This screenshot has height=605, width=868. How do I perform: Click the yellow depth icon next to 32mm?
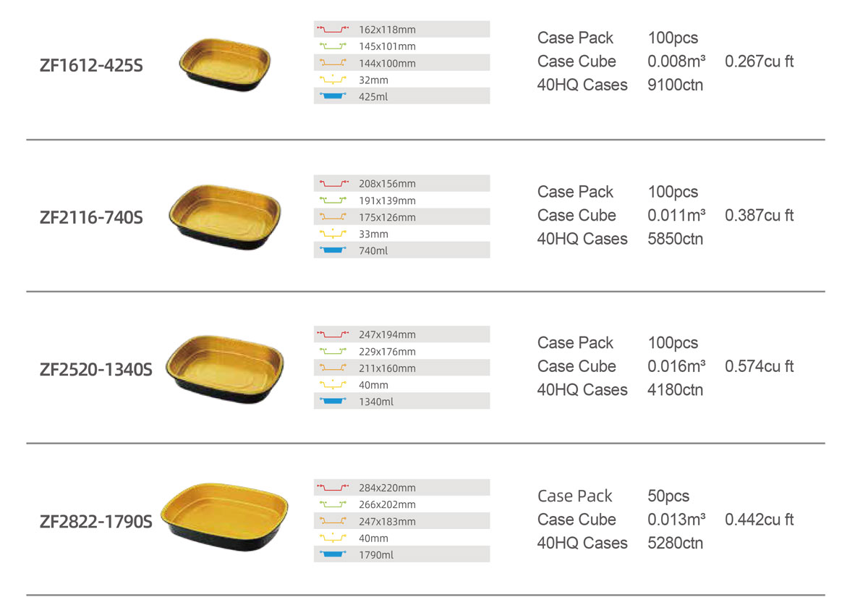coord(333,80)
